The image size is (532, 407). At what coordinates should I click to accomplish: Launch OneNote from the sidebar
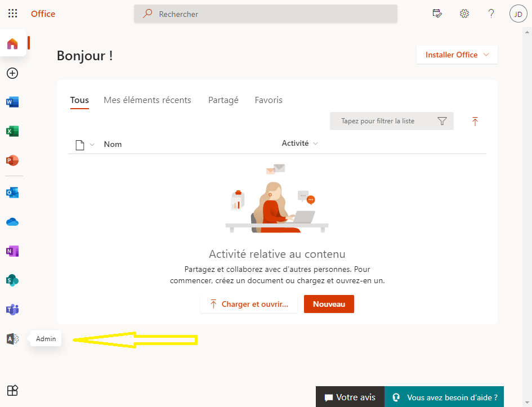pos(12,251)
